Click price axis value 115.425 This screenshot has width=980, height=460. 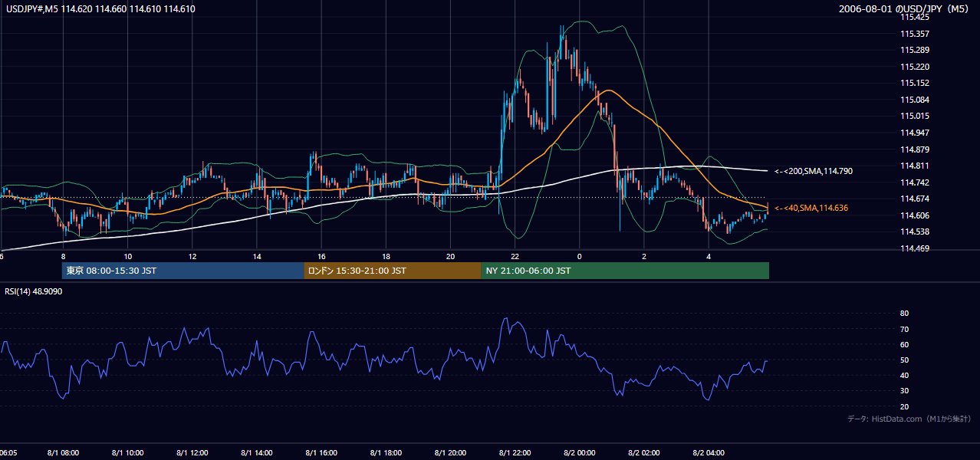916,17
